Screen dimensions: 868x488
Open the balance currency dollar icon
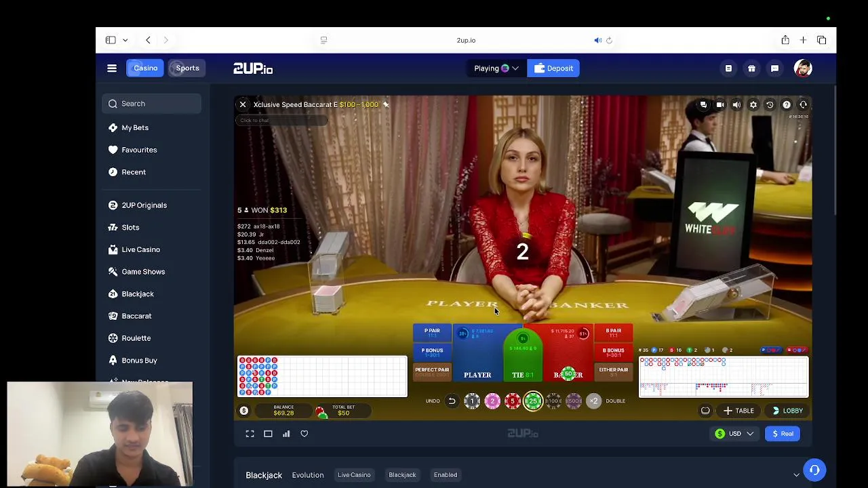click(x=243, y=411)
